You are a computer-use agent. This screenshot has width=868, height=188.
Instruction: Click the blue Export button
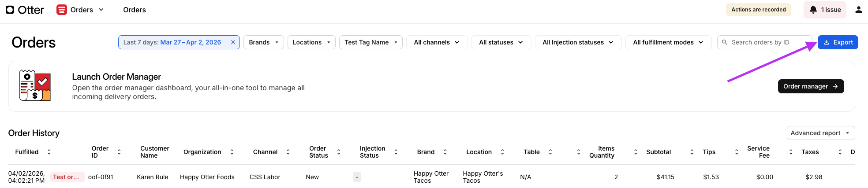(x=838, y=42)
